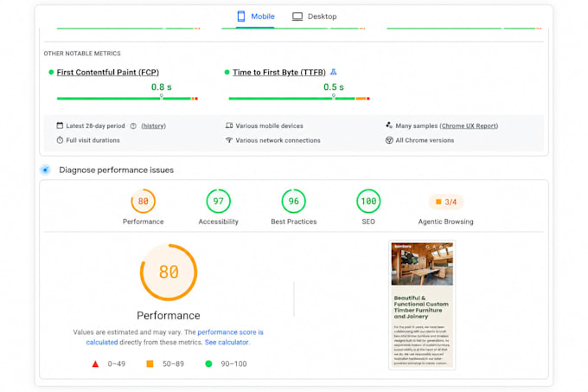
Task: Click the stopwatch icon beside Full visit durations
Action: point(60,140)
